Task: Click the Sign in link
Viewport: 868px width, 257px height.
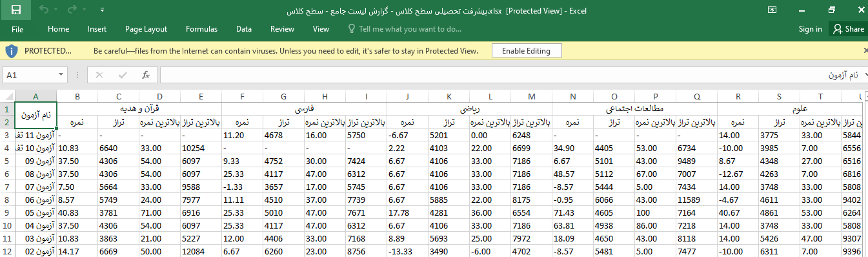Action: click(x=810, y=29)
